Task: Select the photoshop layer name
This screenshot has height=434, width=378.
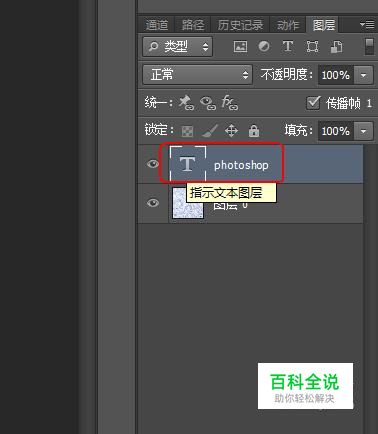Action: pos(241,165)
